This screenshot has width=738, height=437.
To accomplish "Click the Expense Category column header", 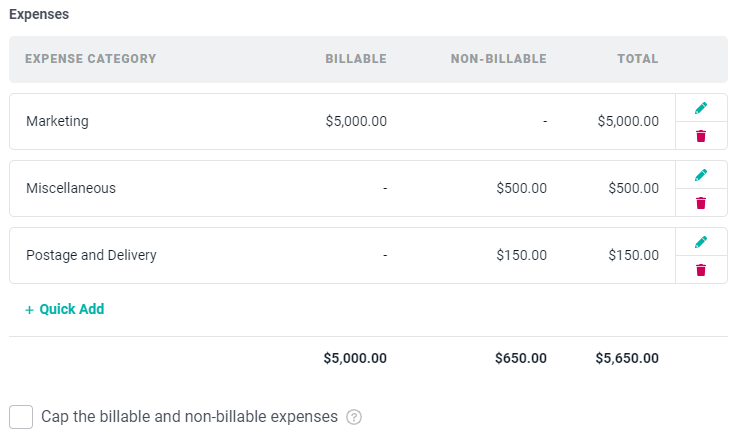I will (90, 58).
